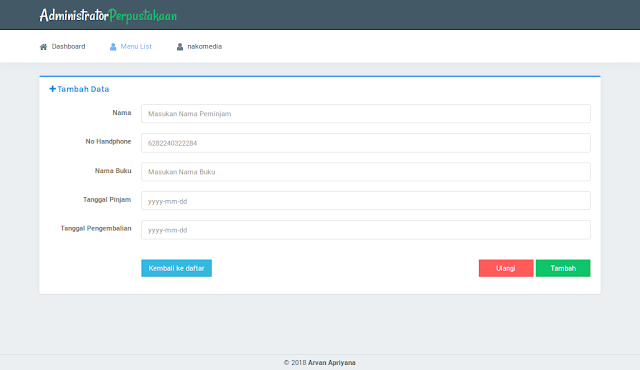Image resolution: width=640 pixels, height=370 pixels.
Task: Open the Menu List navigation item
Action: tap(131, 47)
